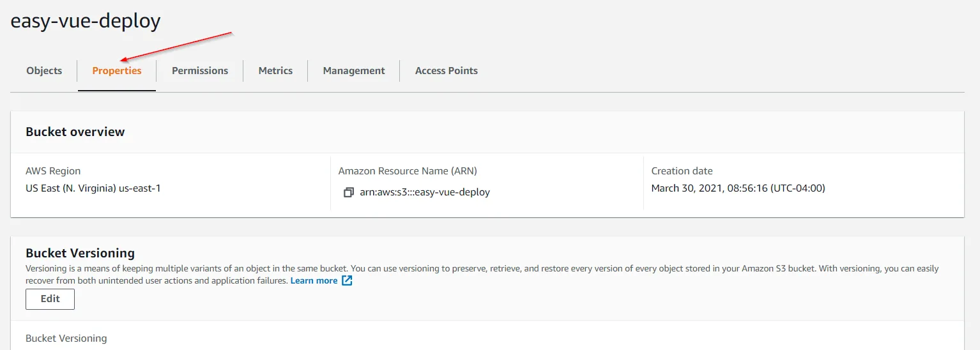View the Access Points tab
Viewport: 980px width, 350px height.
pos(447,71)
